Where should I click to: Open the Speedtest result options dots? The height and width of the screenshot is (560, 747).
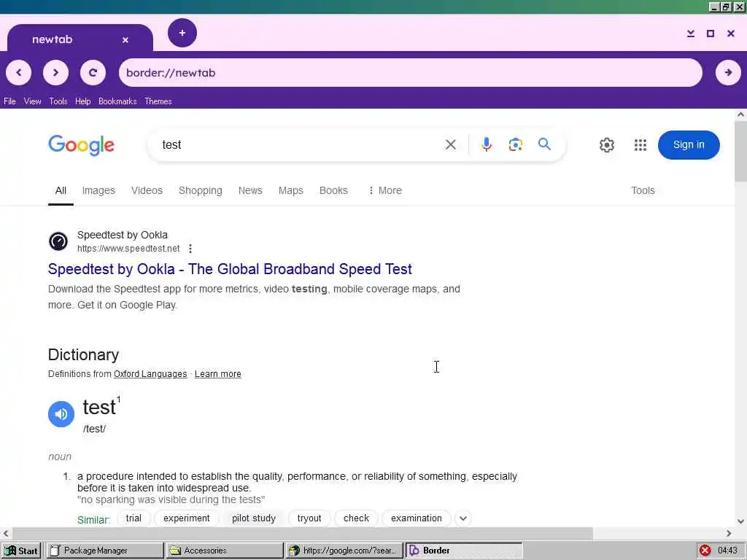[x=190, y=249]
